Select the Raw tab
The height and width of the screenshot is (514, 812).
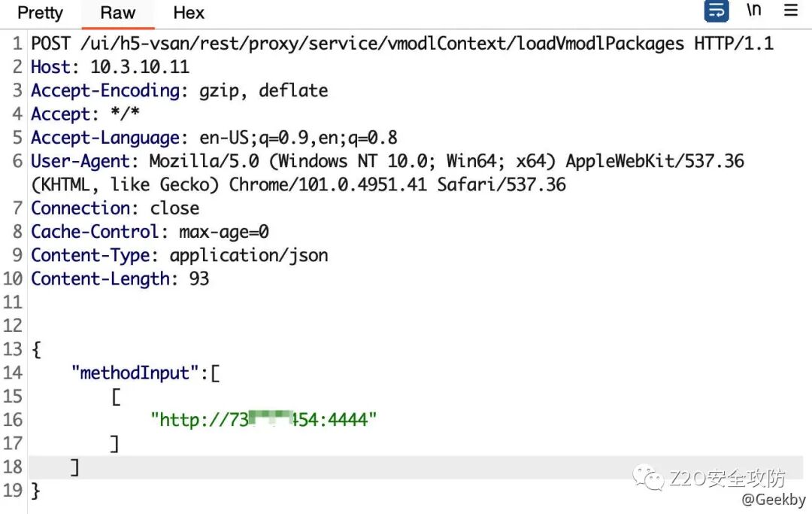[x=117, y=13]
